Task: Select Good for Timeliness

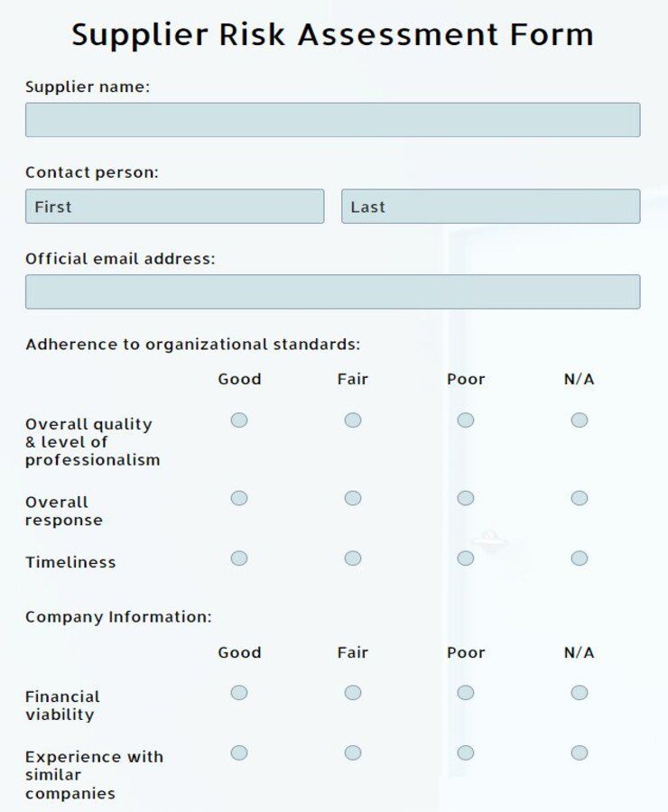Action: click(x=238, y=558)
